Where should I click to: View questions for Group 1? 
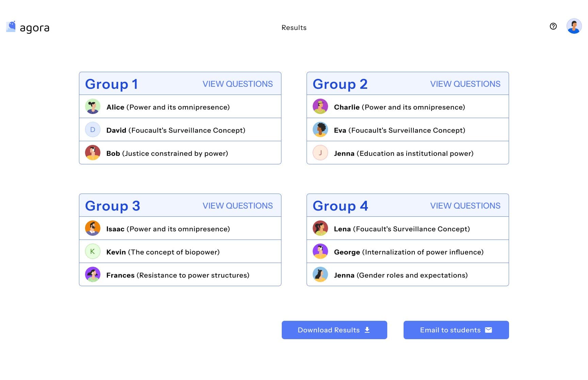click(238, 84)
